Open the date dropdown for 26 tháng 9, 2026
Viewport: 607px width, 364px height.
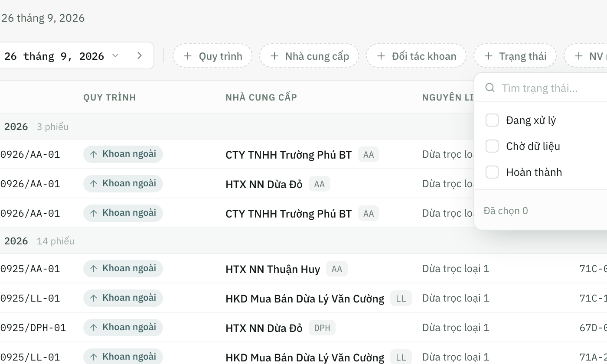point(61,56)
